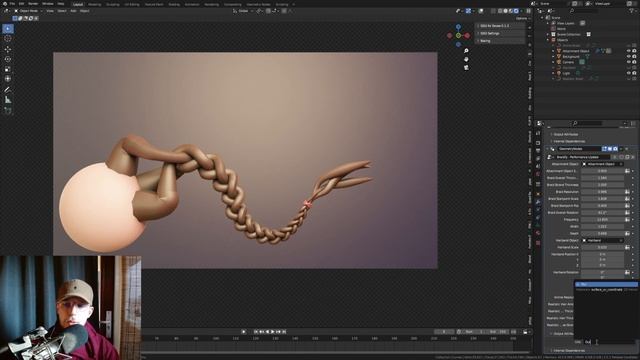Select the Scale tool
The image size is (640, 360).
(x=8, y=69)
